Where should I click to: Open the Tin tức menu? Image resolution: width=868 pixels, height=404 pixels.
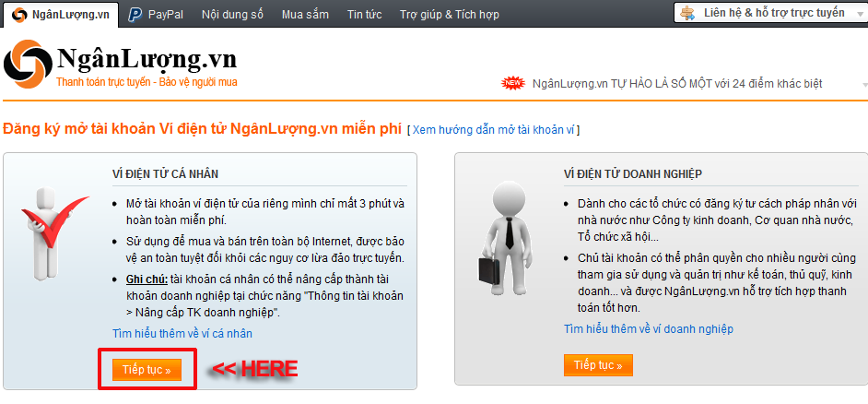(x=364, y=15)
